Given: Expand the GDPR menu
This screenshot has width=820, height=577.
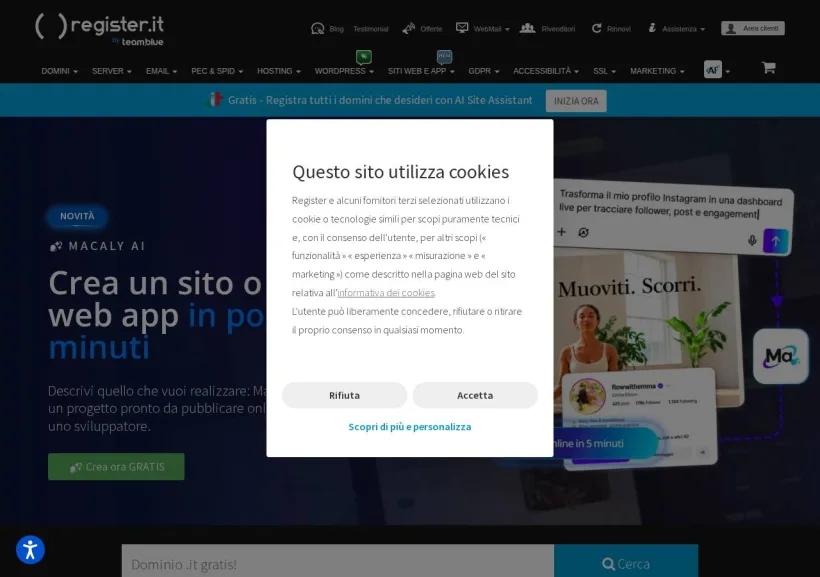Looking at the screenshot, I should (x=484, y=71).
